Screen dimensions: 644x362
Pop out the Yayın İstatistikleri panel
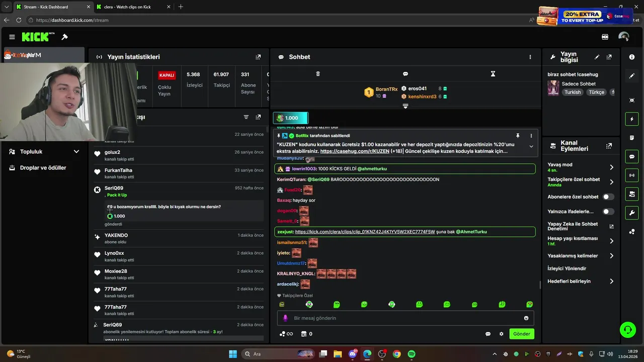[258, 57]
